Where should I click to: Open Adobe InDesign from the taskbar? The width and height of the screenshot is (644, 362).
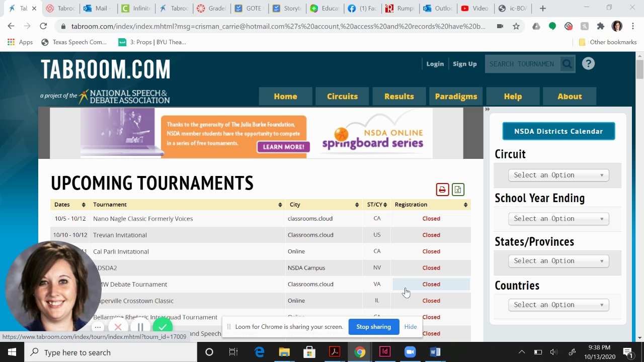click(x=385, y=352)
